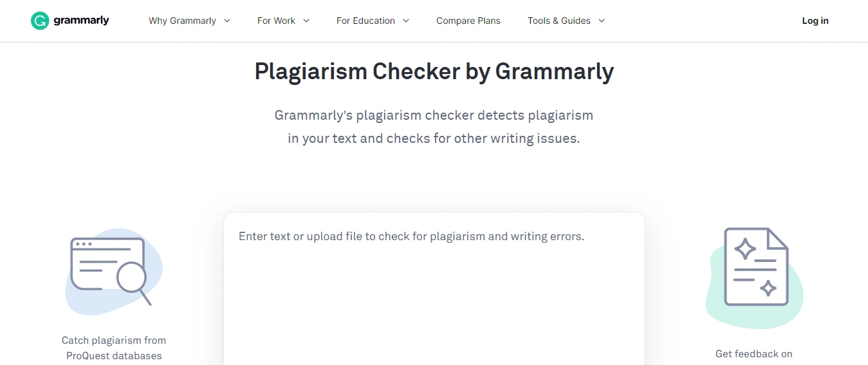This screenshot has width=868, height=365.
Task: Click the plagiarism checker description subtitle
Action: [434, 127]
